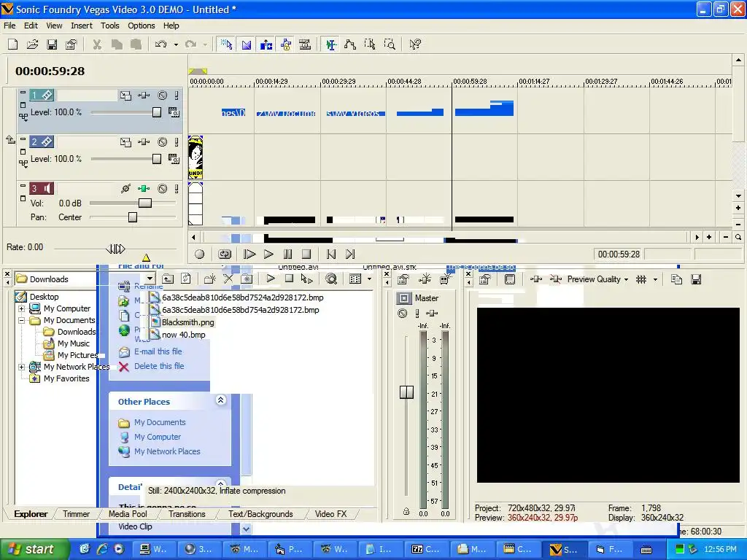Select the Normal Edit tool
747x560 pixels.
click(330, 44)
